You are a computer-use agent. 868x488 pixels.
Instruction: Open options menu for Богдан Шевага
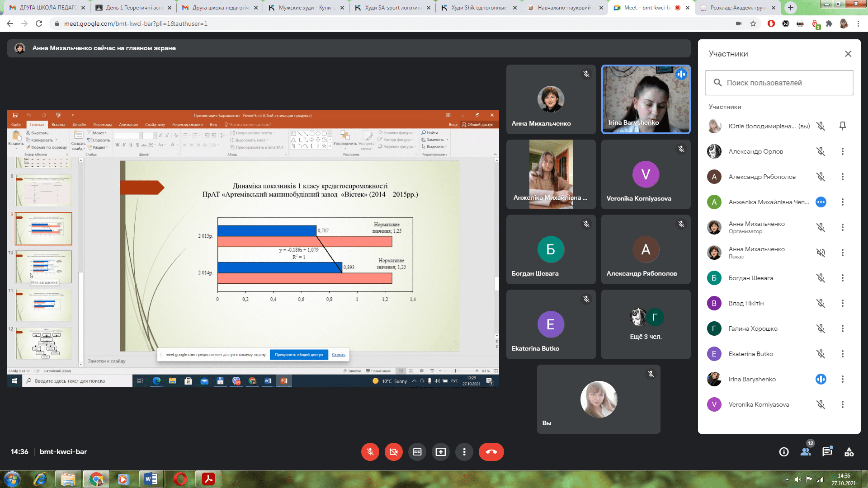coord(843,278)
